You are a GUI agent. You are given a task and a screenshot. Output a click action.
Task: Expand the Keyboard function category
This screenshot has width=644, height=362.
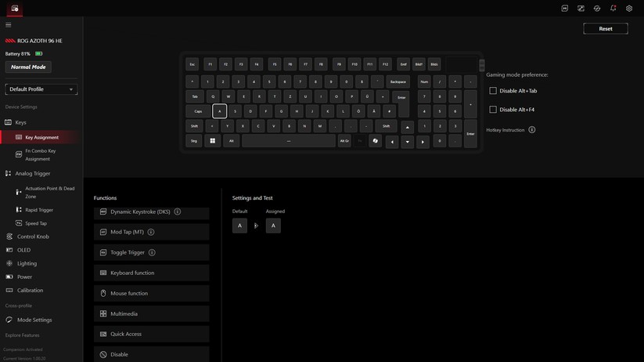(x=151, y=273)
